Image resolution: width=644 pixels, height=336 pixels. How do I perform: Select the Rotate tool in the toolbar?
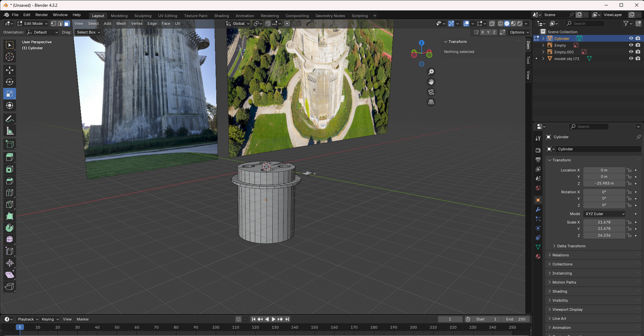10,82
